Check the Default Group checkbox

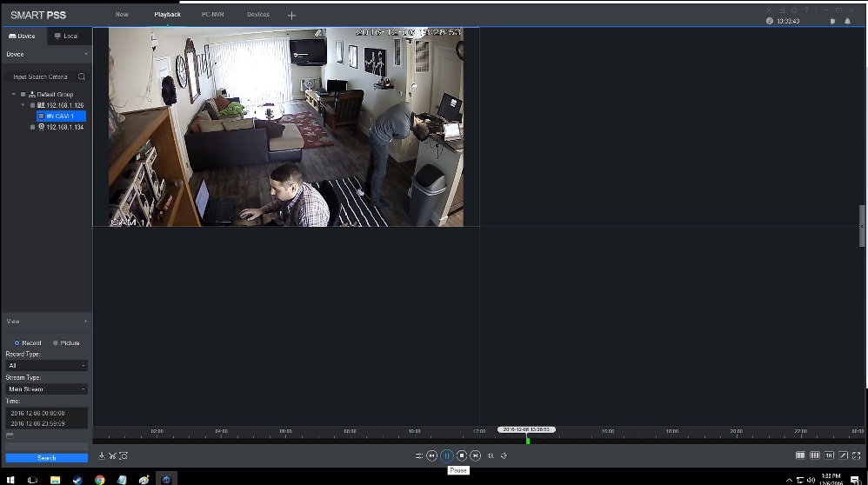tap(23, 95)
